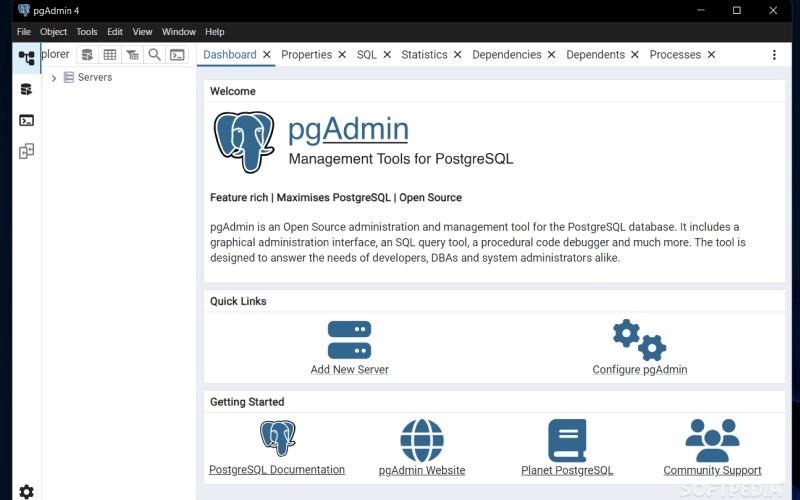The height and width of the screenshot is (500, 800).
Task: Click the pgAdmin heading text
Action: pyautogui.click(x=348, y=130)
